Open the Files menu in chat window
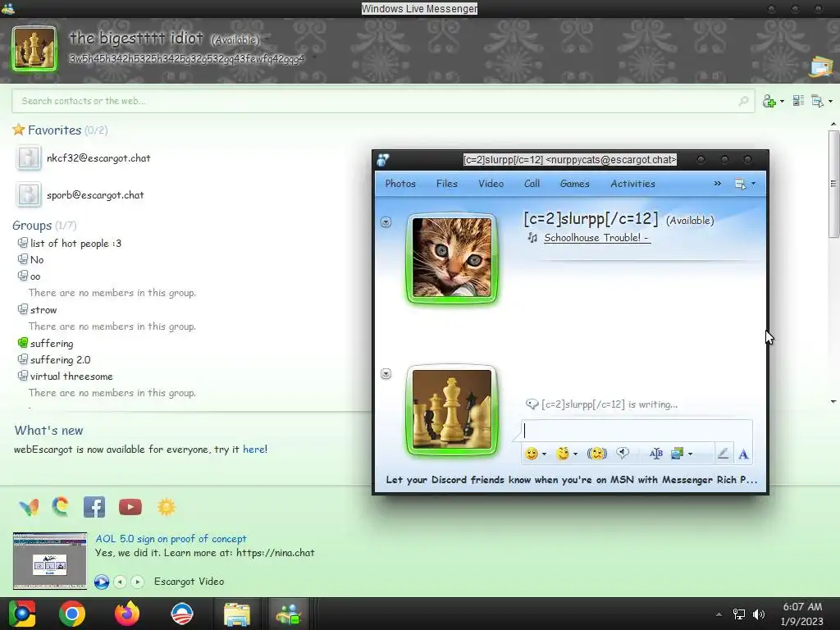 click(447, 183)
